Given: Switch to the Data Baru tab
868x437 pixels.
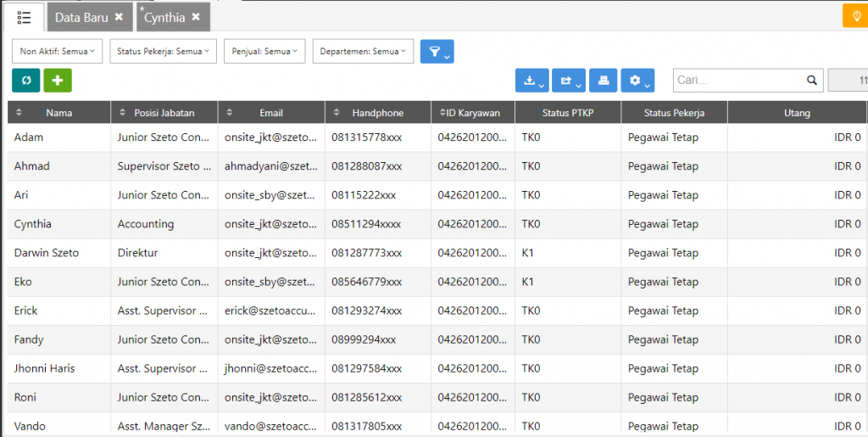Looking at the screenshot, I should (81, 17).
